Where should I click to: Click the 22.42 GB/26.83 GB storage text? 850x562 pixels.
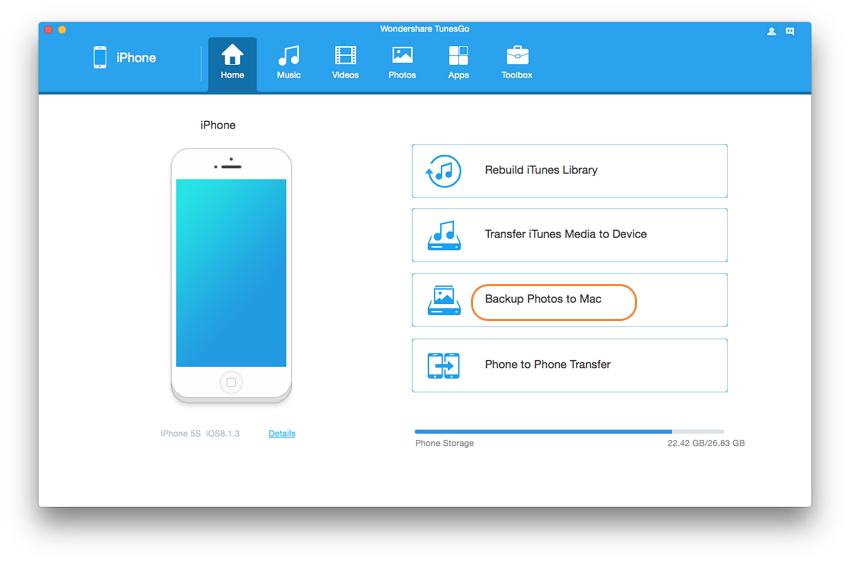pyautogui.click(x=706, y=443)
